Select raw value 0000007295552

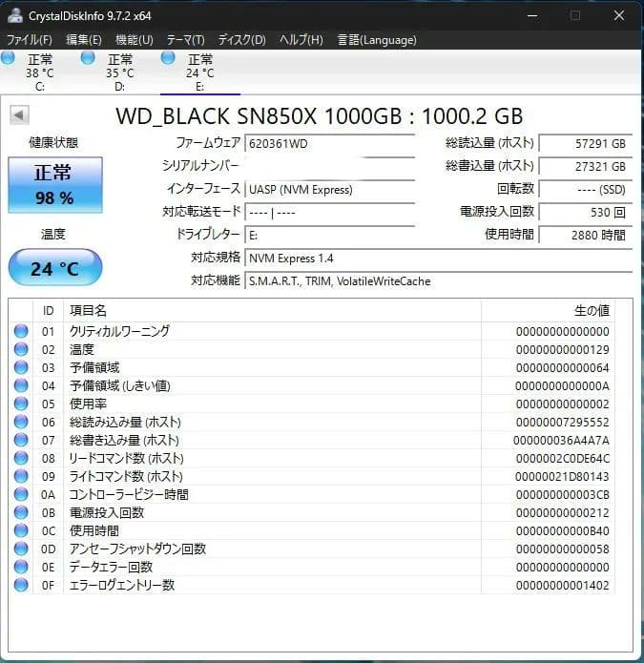[x=562, y=422]
